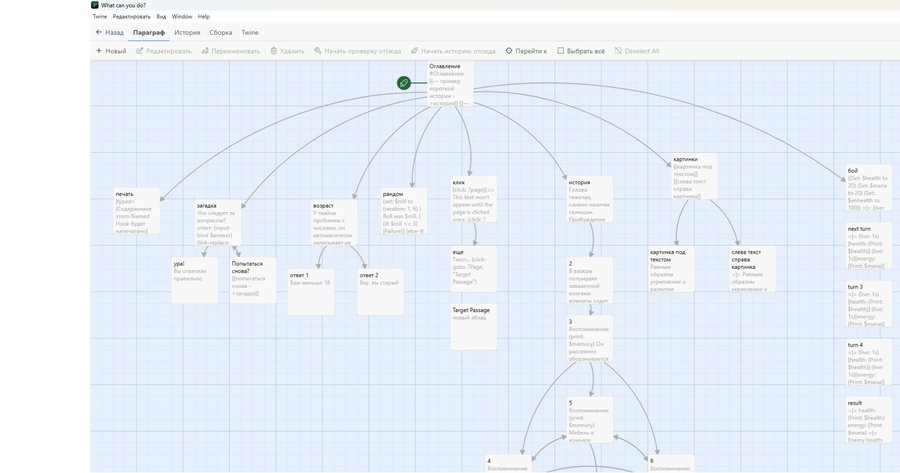Image resolution: width=900 pixels, height=473 pixels.
Task: Click the plus Новый passage button
Action: [x=111, y=51]
